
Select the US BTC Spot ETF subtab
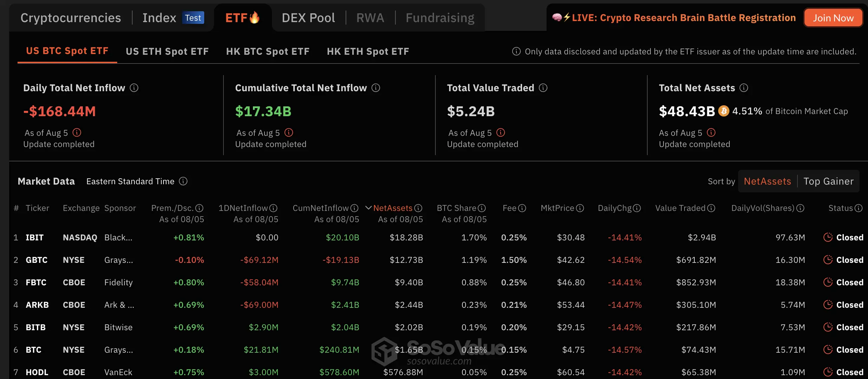67,51
